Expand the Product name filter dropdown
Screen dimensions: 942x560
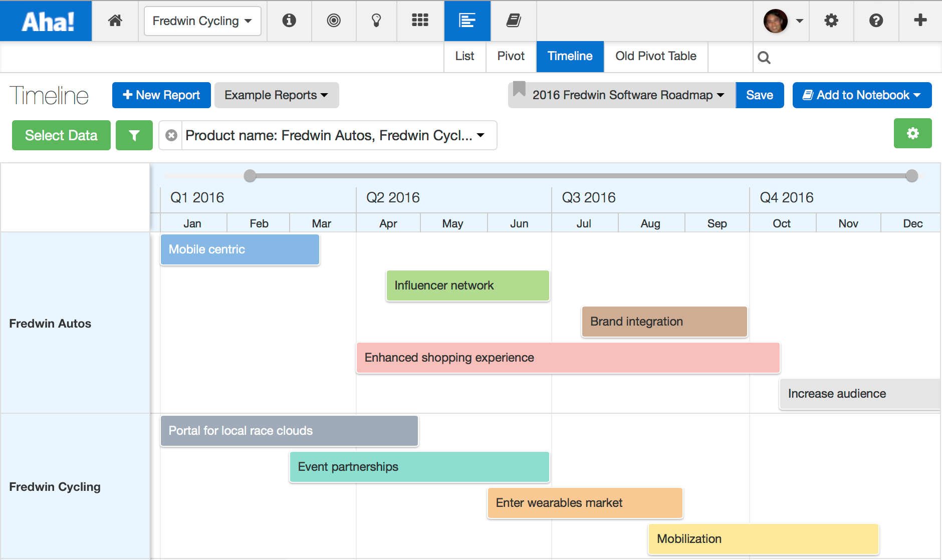481,135
